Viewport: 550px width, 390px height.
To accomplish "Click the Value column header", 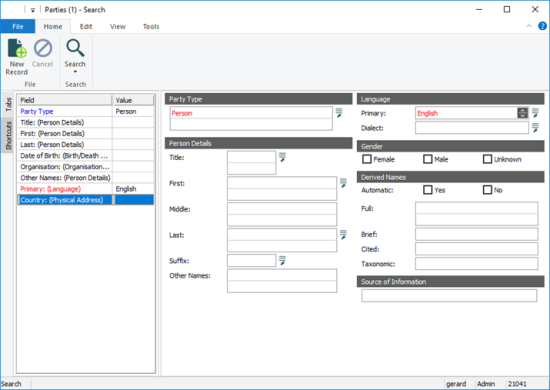I will 133,100.
